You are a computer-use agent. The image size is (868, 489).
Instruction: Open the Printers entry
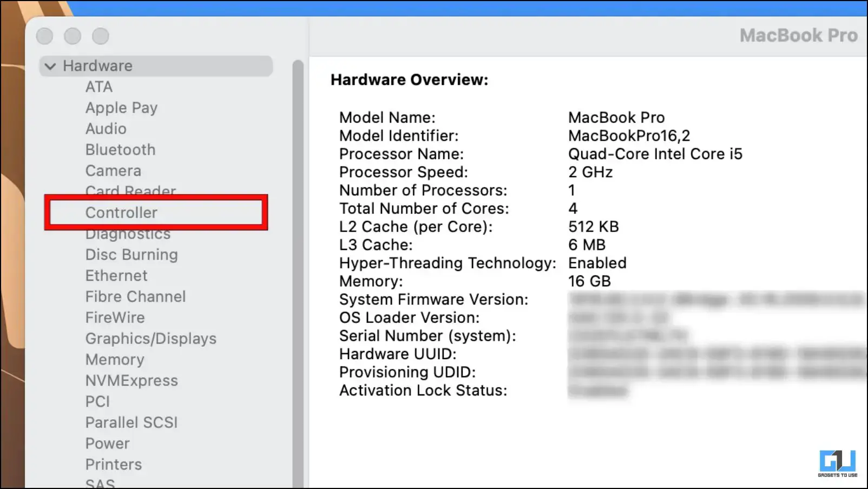tap(114, 465)
